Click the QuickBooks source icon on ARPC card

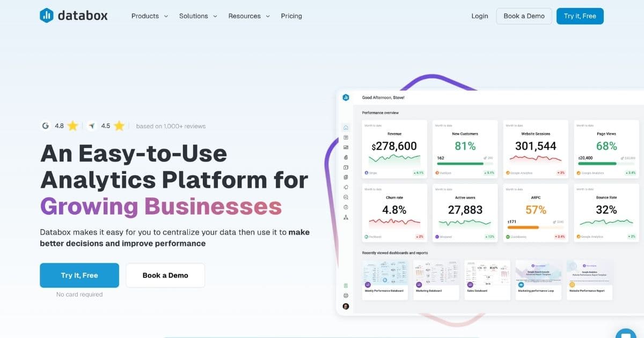[x=508, y=237]
